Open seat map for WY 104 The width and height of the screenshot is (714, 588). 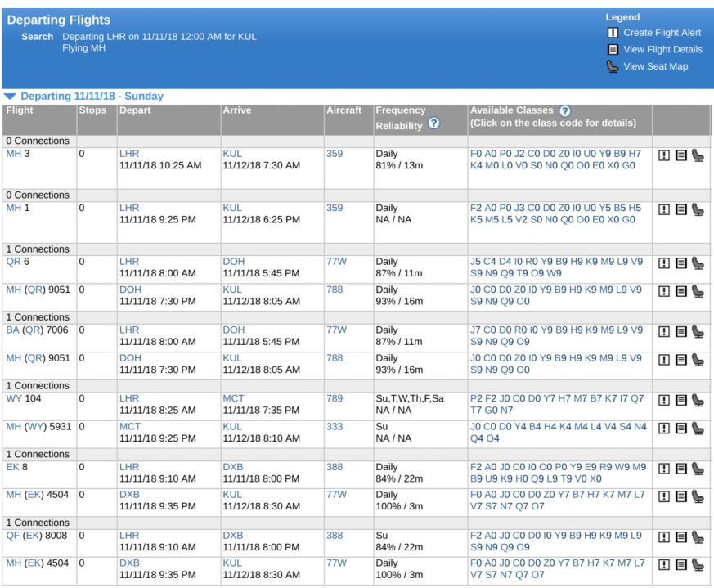click(698, 401)
